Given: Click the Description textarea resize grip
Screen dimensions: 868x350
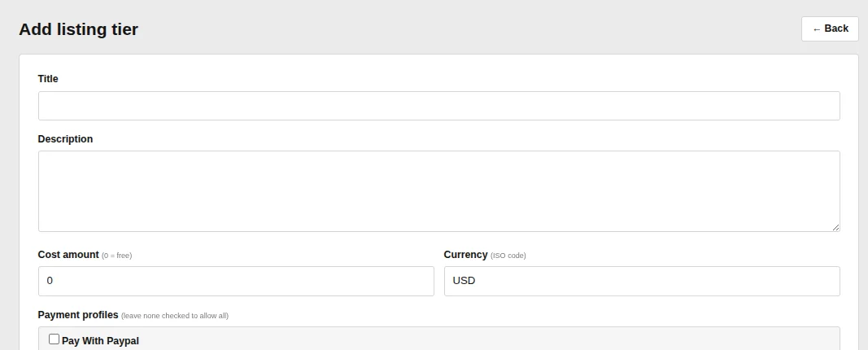Looking at the screenshot, I should coord(836,228).
